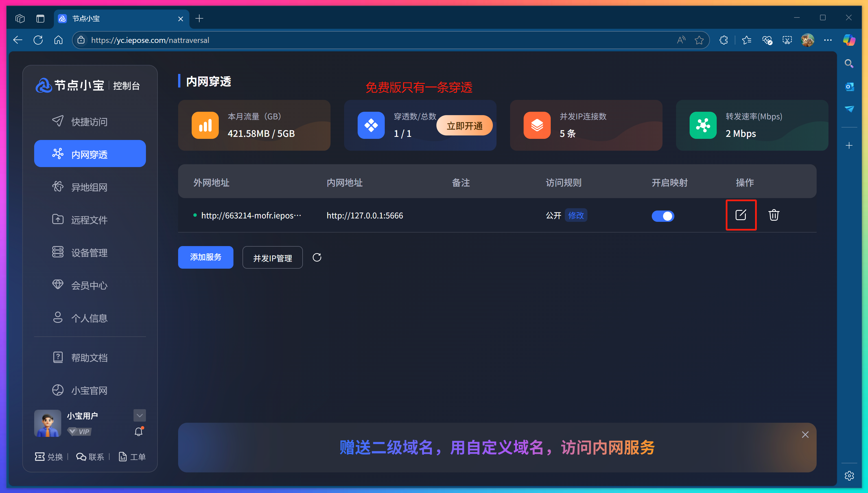Click 立即开通 upgrade button
Screen dimensions: 868x493
[x=464, y=126]
